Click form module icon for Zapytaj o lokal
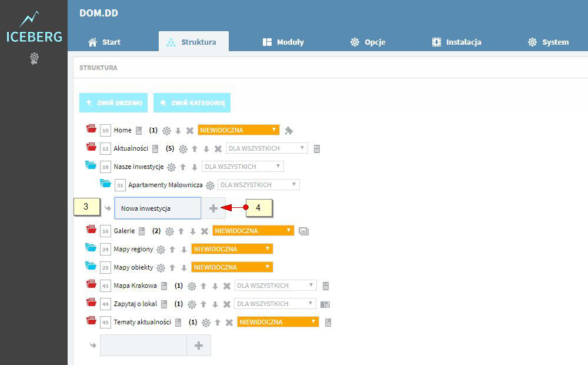Viewport: 588px width, 365px height. [x=325, y=304]
